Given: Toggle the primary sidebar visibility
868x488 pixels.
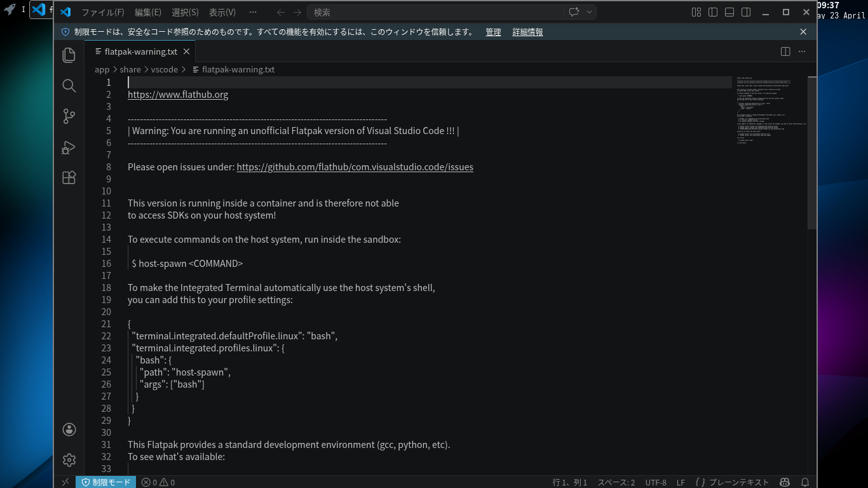Looking at the screenshot, I should click(x=713, y=12).
